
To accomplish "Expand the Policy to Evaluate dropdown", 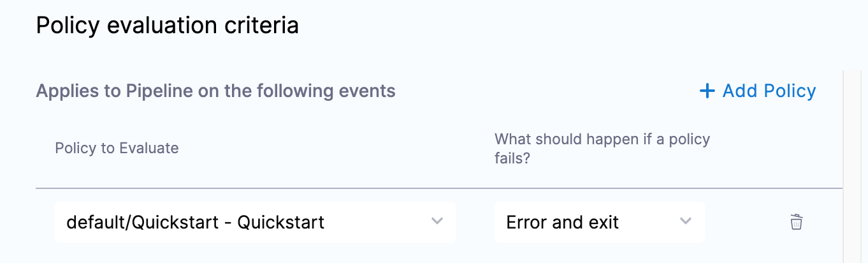I will point(256,222).
